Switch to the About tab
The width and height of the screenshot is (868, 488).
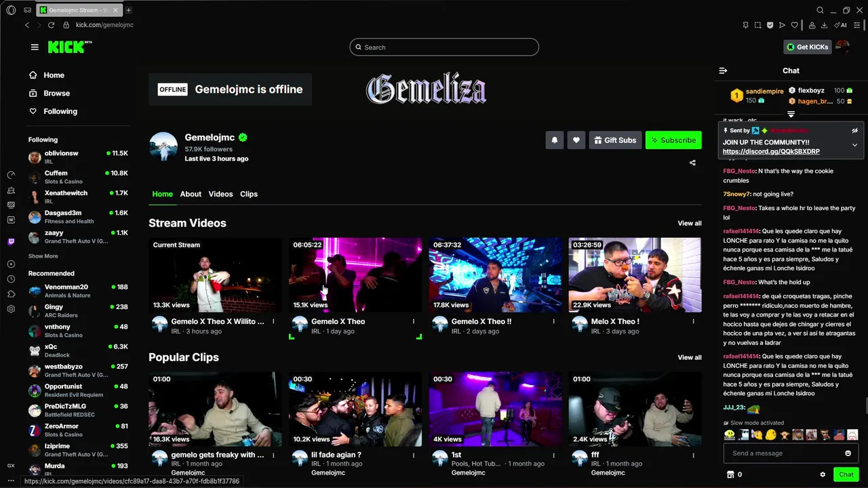coord(191,194)
